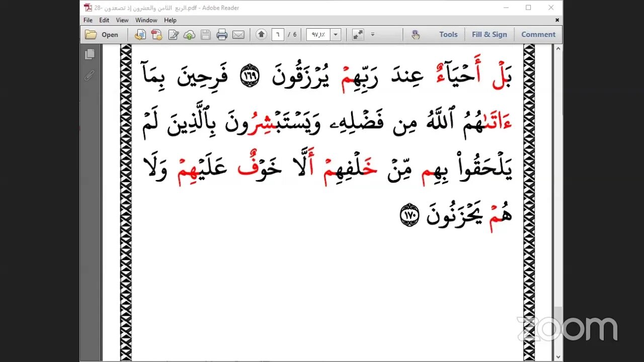Open the Tools pane

448,35
